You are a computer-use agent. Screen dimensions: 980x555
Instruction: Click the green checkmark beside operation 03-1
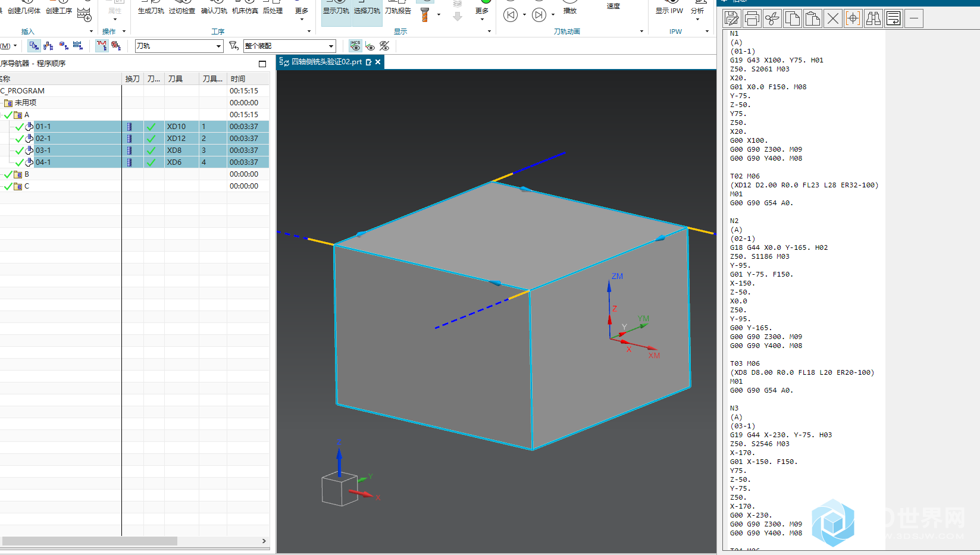pyautogui.click(x=20, y=150)
